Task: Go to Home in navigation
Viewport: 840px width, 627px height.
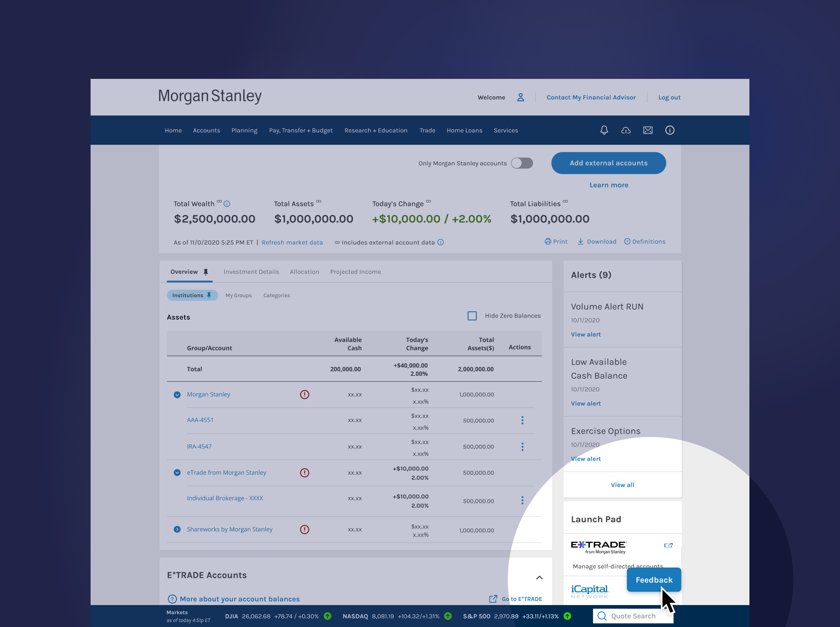Action: 173,130
